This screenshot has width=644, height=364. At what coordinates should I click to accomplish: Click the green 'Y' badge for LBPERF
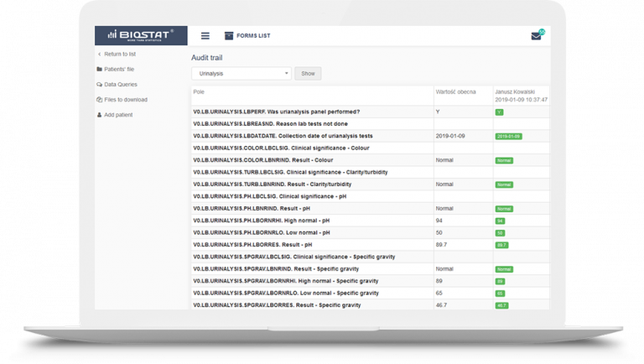[499, 112]
